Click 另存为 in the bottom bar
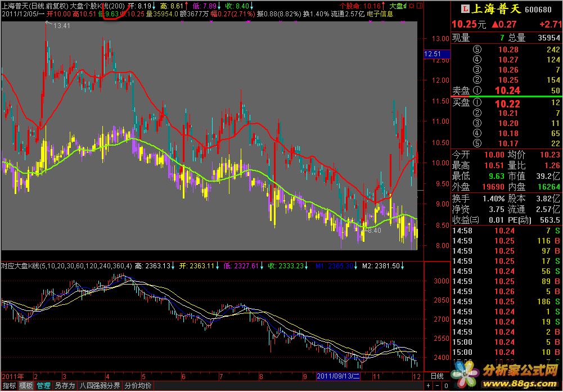The width and height of the screenshot is (563, 392). click(65, 386)
